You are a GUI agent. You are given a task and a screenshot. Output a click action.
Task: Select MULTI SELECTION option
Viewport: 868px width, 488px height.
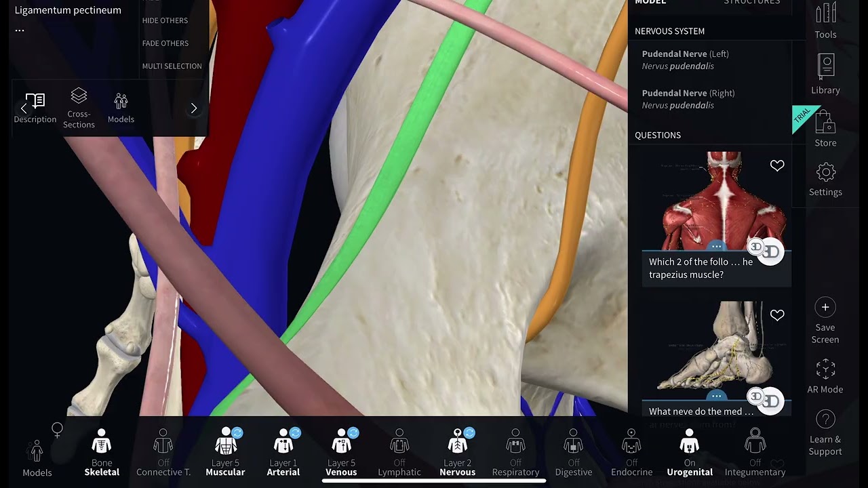tap(172, 66)
